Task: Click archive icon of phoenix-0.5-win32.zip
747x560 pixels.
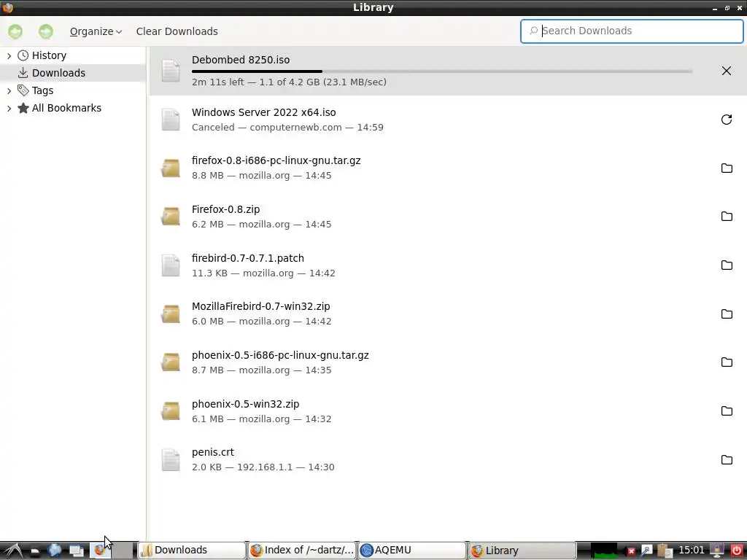Action: pyautogui.click(x=171, y=411)
